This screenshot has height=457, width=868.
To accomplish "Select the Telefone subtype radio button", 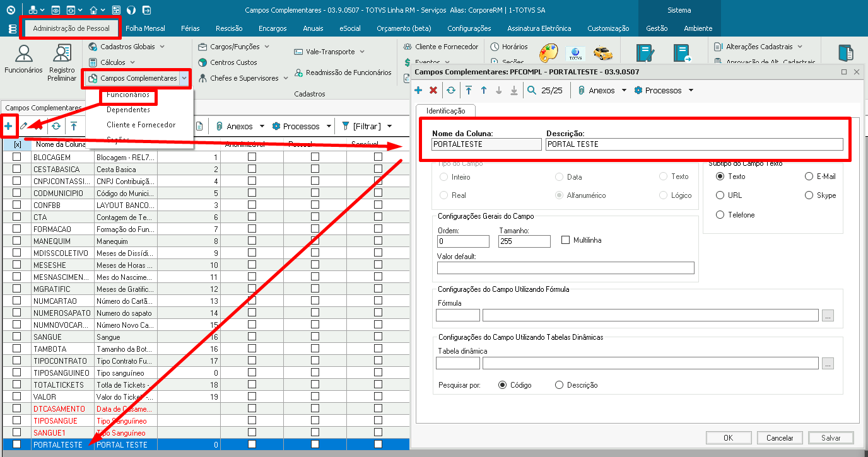I will [720, 215].
